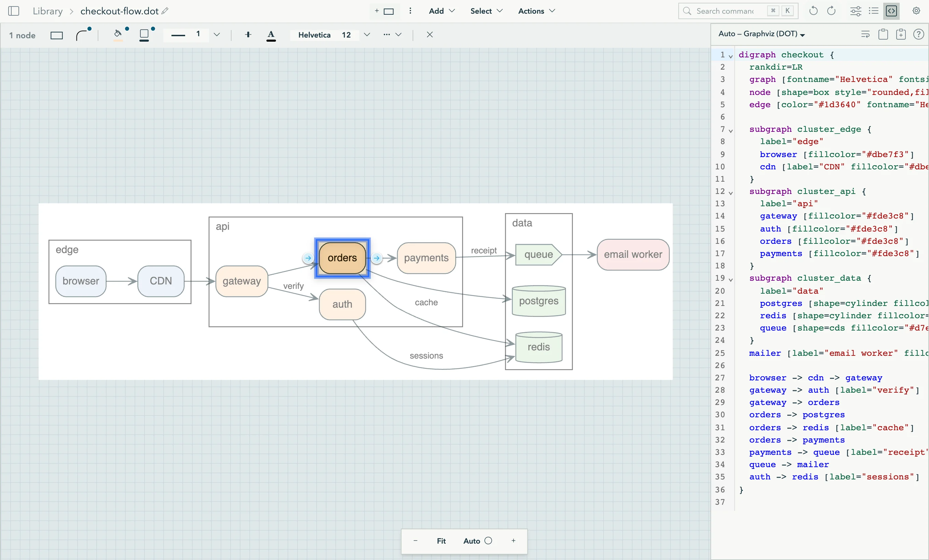This screenshot has width=929, height=560.
Task: Expand more options ellipsis dropdown
Action: click(392, 35)
